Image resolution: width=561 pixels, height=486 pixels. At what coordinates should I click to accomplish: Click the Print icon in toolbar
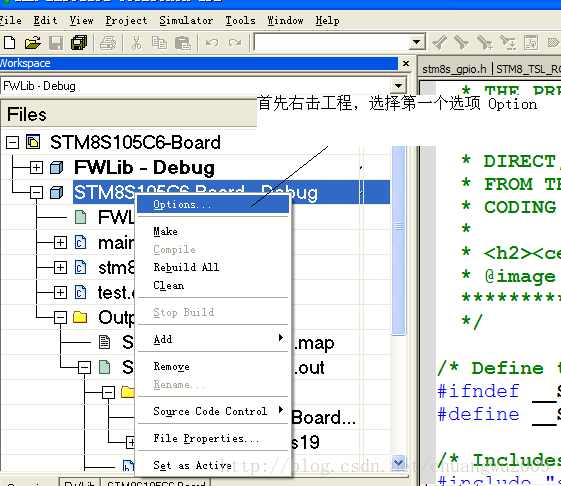pyautogui.click(x=108, y=43)
